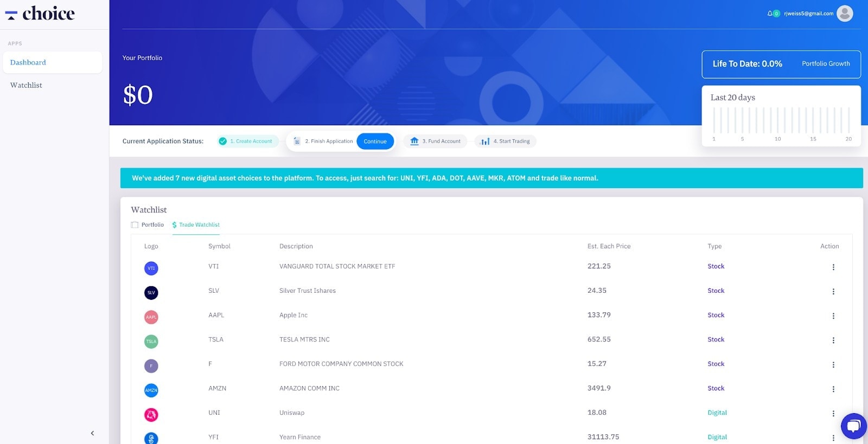Click the FORD MOTOR COMPANY COMMON STOCK description
This screenshot has height=444, width=868.
coord(341,364)
